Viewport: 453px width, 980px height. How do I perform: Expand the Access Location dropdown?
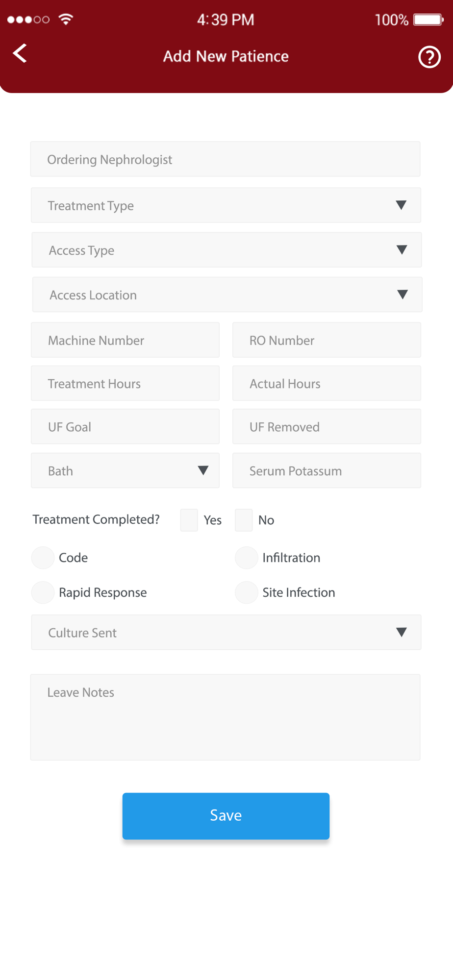click(x=227, y=294)
